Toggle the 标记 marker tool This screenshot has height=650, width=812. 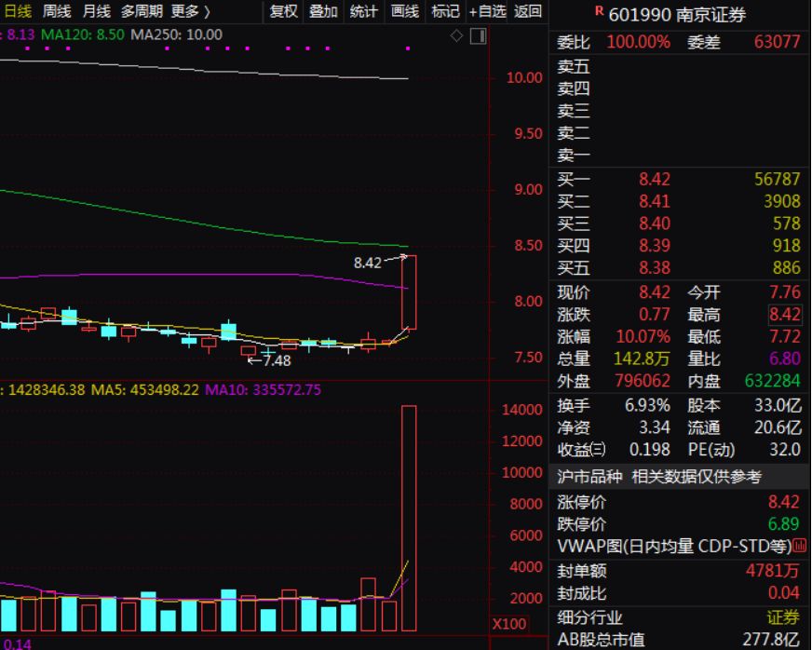[445, 11]
